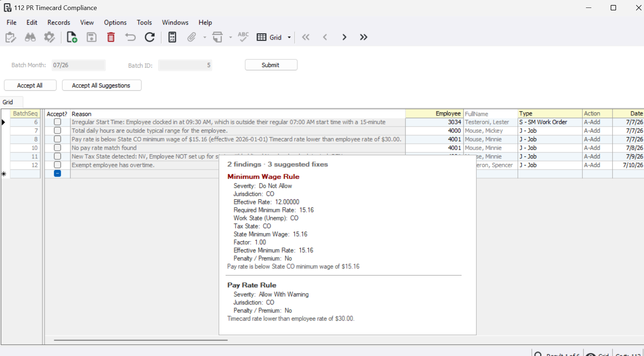644x356 pixels.
Task: Jump to the first record arrow
Action: click(x=306, y=37)
